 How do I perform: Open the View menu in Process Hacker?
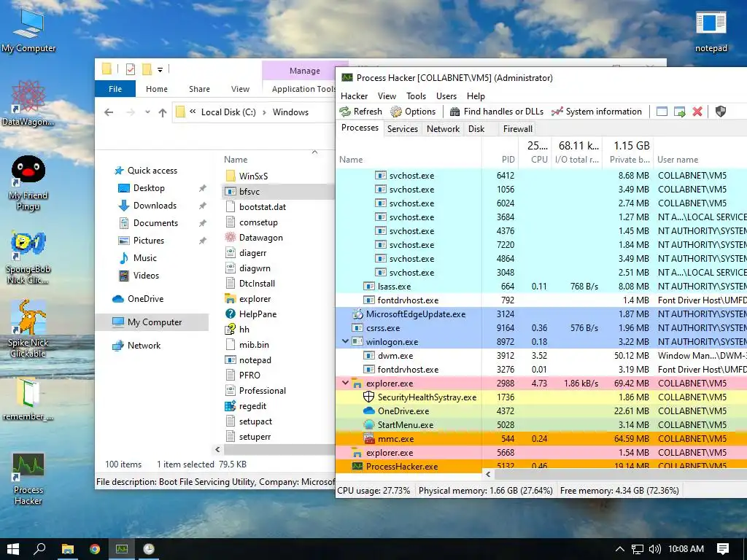coord(387,96)
